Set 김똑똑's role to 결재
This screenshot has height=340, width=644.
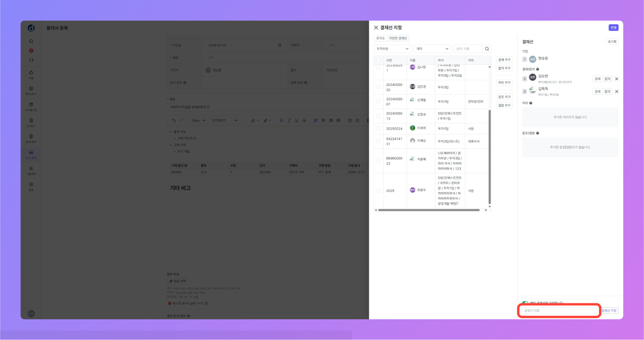(x=598, y=92)
